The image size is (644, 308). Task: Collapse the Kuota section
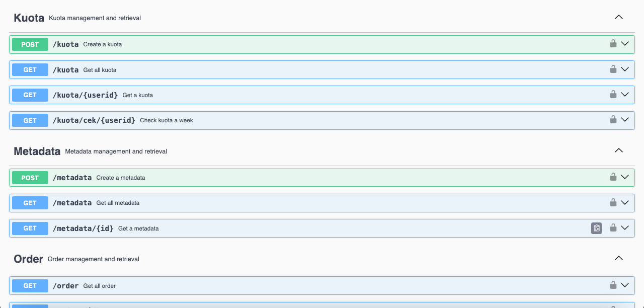coord(619,17)
